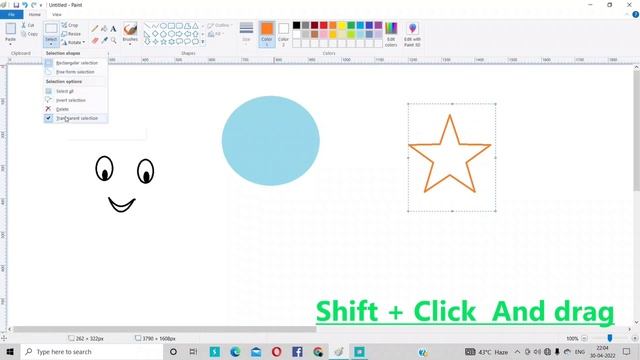Select Color 2 as active color
The width and height of the screenshot is (640, 360).
pyautogui.click(x=284, y=34)
